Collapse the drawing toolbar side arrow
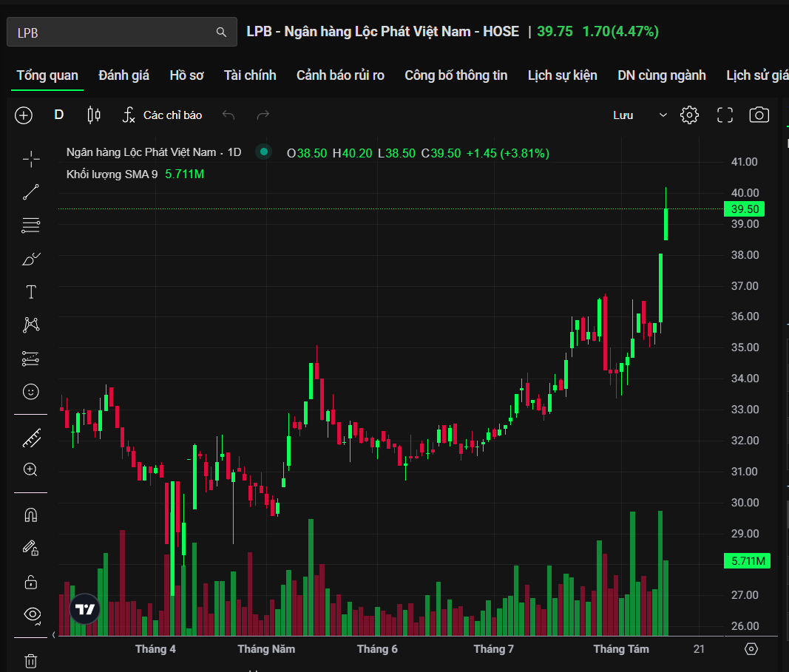Viewport: 789px width, 672px height. click(54, 635)
